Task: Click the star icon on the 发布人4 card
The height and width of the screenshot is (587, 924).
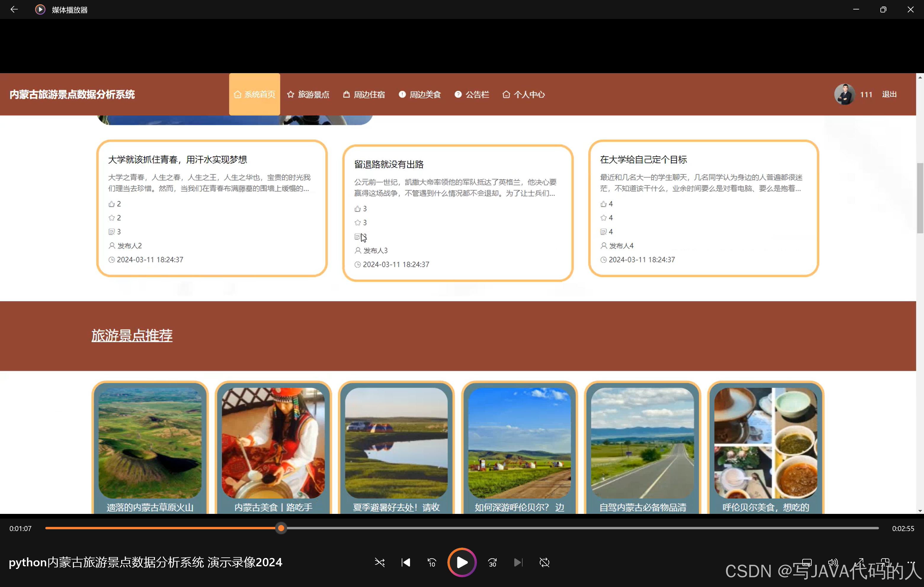Action: (x=603, y=218)
